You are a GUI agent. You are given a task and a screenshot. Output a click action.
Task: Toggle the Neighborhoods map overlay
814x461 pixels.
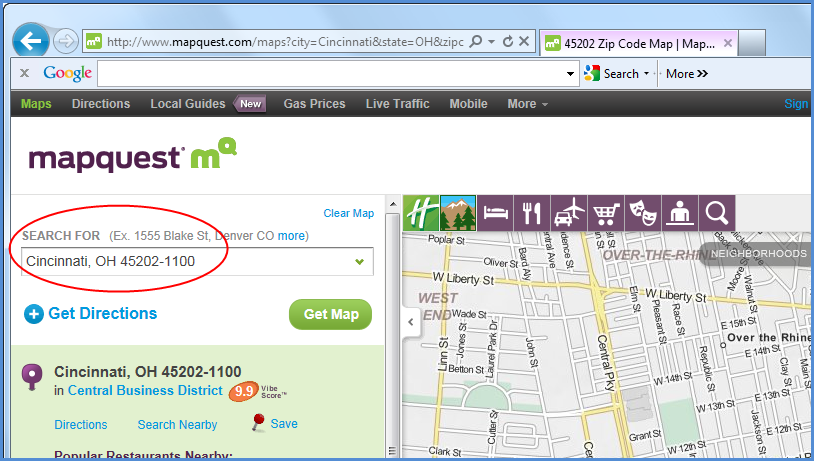click(757, 254)
